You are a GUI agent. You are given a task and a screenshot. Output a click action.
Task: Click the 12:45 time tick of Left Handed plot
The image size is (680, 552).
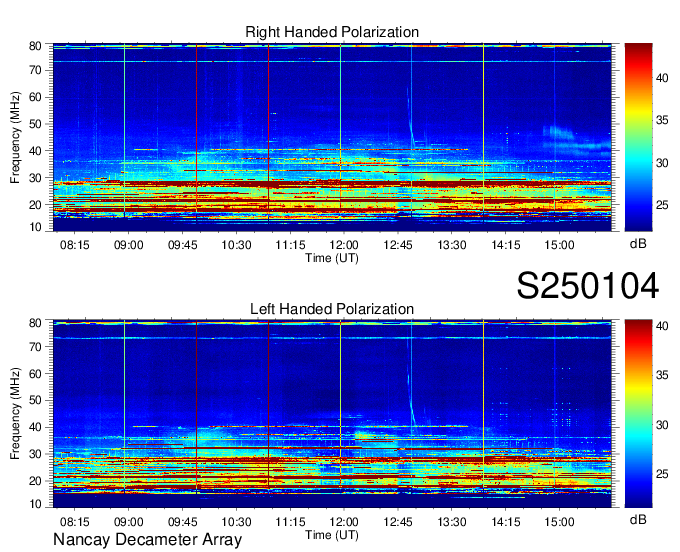click(x=398, y=522)
